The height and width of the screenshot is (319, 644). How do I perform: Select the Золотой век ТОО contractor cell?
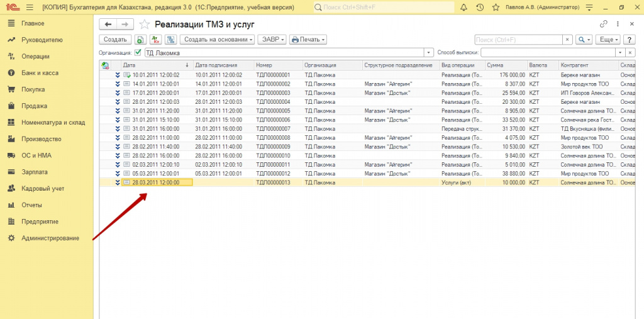[x=589, y=147]
